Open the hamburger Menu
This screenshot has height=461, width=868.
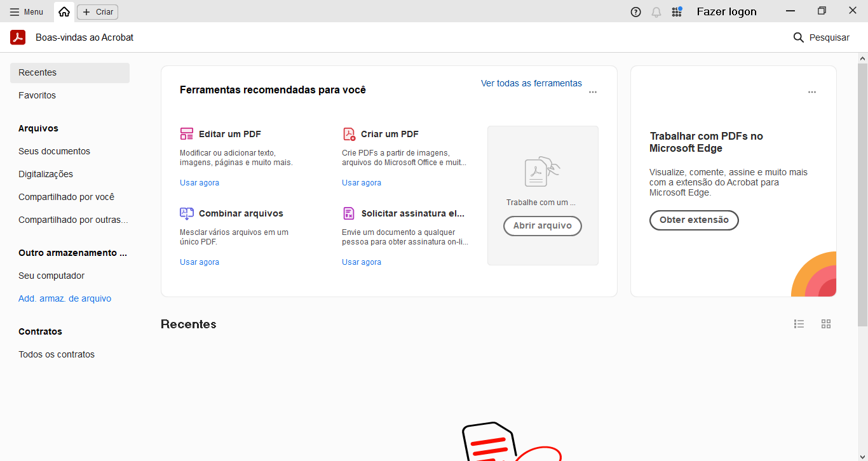[x=27, y=11]
